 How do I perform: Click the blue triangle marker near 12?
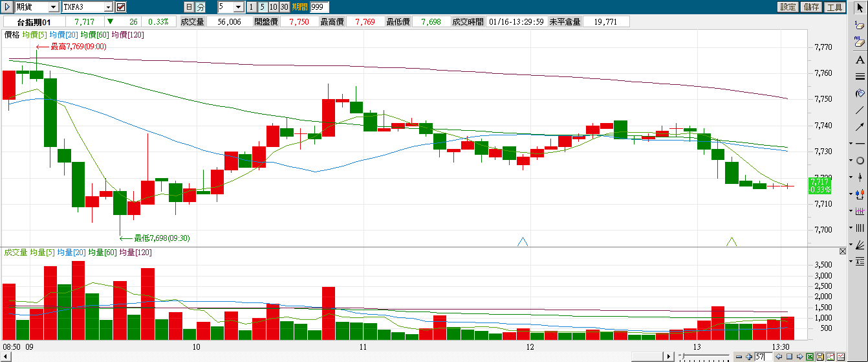coord(523,242)
